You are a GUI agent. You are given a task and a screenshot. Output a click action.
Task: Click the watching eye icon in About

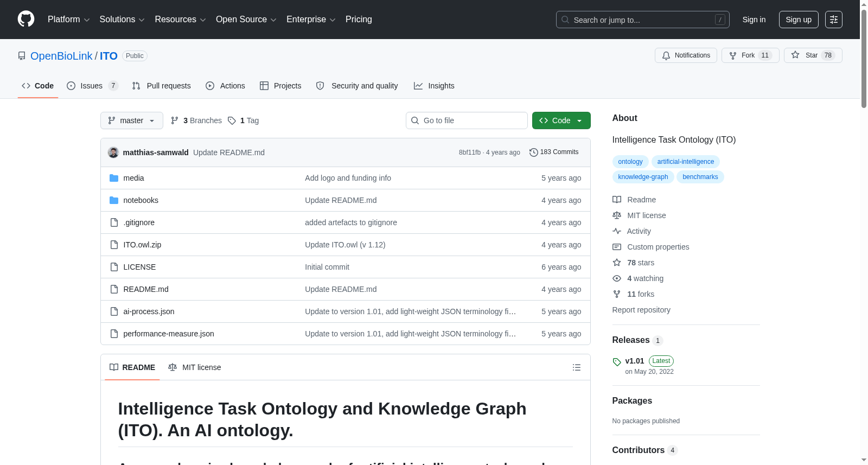pyautogui.click(x=617, y=278)
